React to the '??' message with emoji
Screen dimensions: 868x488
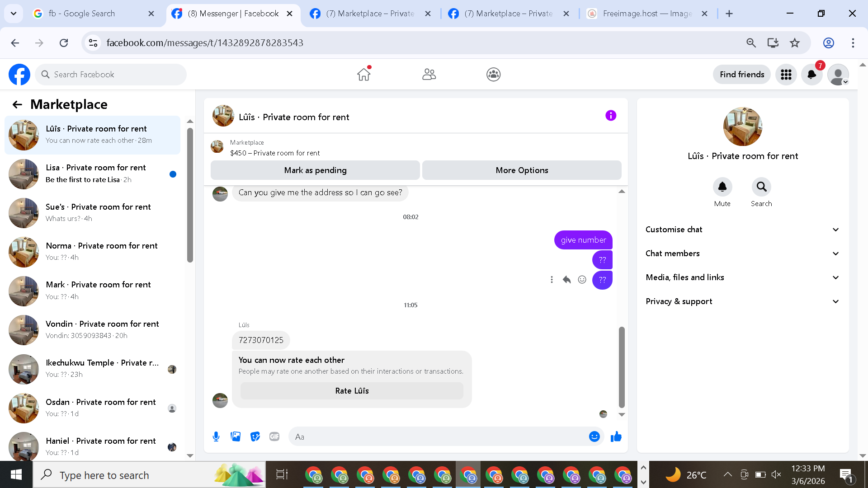(582, 280)
